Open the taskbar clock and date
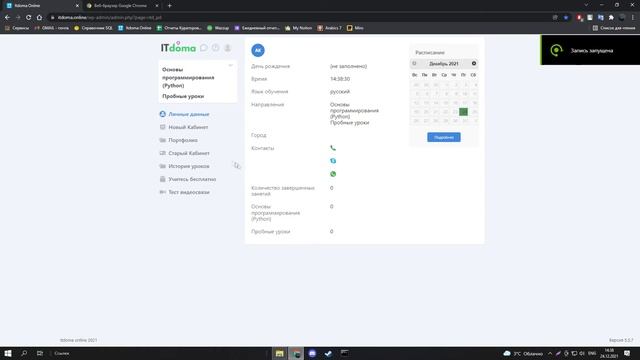The height and width of the screenshot is (360, 640). click(609, 353)
